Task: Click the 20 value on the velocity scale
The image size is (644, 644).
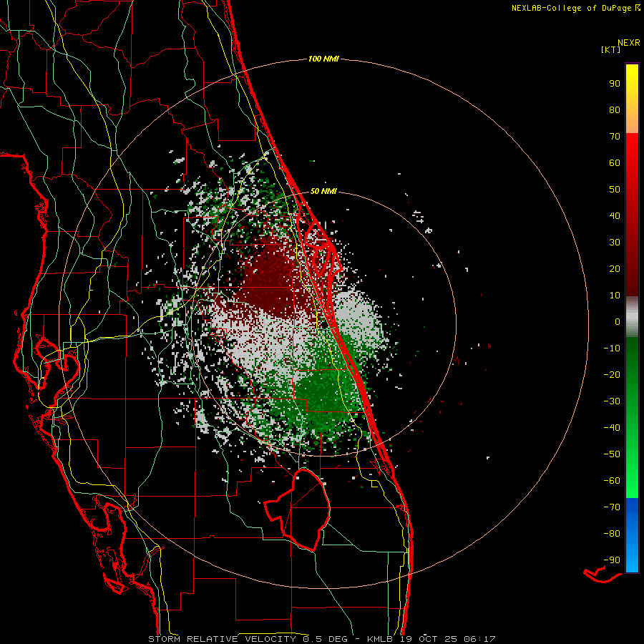Action: [615, 268]
